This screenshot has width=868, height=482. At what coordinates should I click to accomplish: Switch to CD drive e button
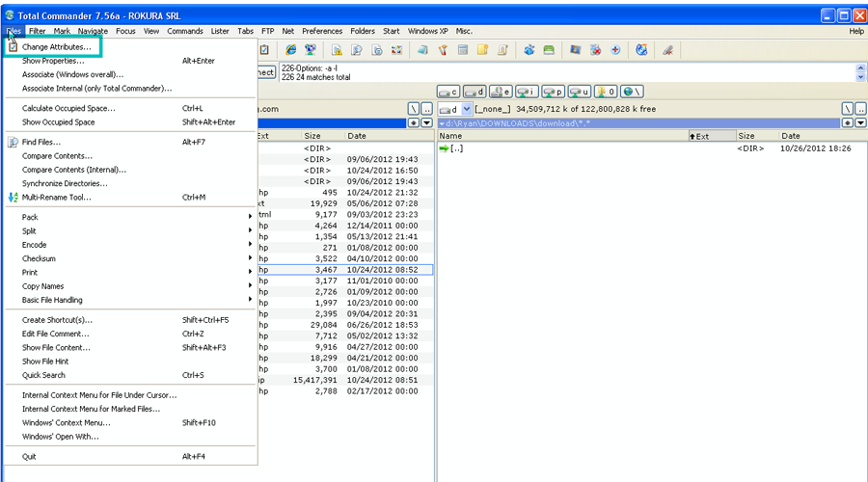pyautogui.click(x=501, y=92)
